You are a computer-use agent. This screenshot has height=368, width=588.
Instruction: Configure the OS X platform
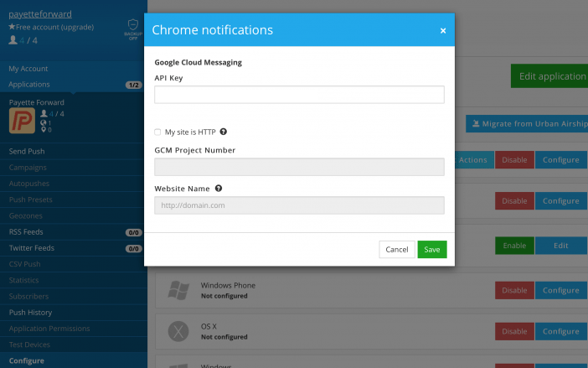coord(561,332)
